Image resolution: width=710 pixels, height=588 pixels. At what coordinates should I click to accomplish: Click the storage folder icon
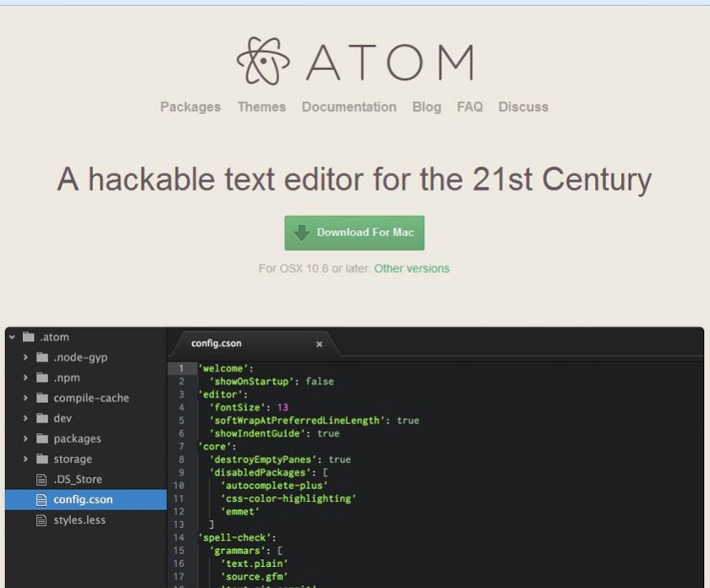click(42, 459)
